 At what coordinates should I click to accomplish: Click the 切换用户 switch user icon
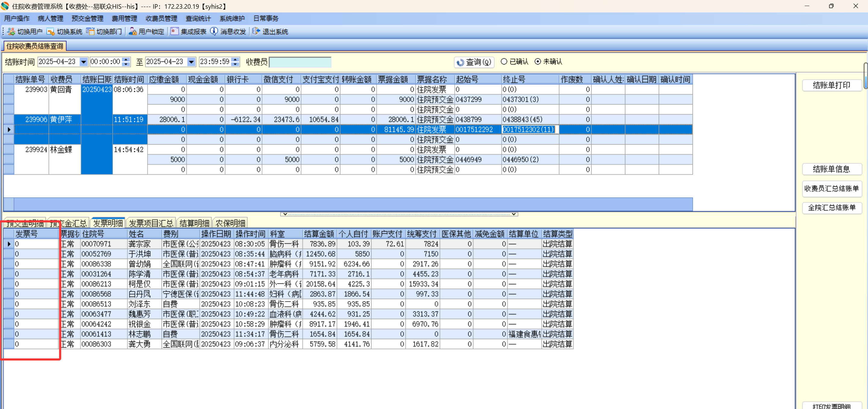pos(11,31)
